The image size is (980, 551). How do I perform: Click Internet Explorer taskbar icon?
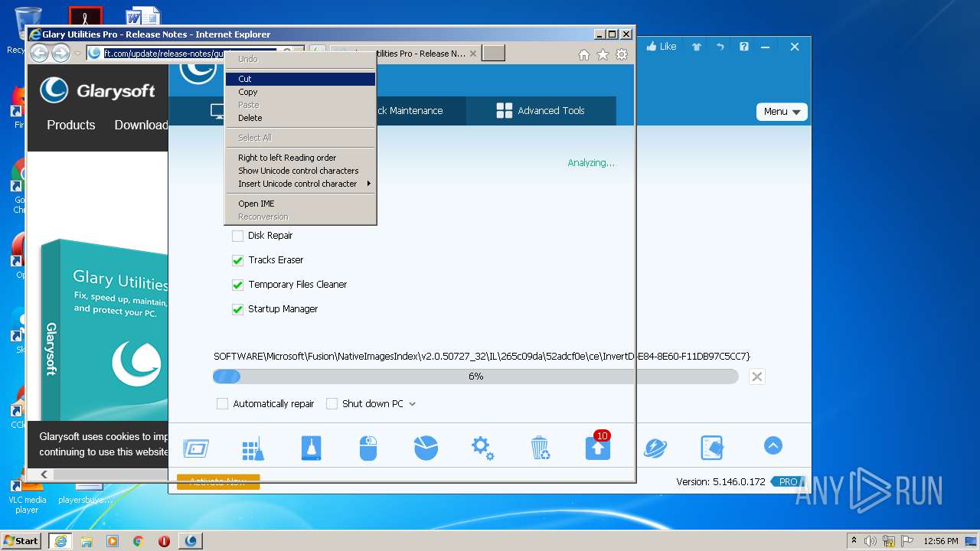point(60,541)
